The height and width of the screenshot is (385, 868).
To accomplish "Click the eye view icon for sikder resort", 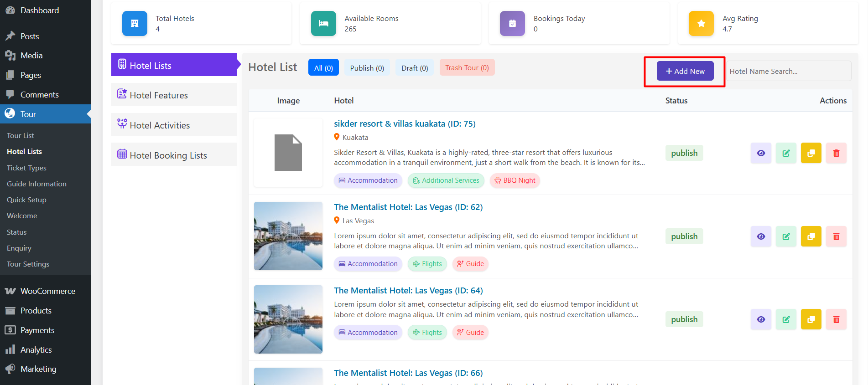I will point(761,153).
